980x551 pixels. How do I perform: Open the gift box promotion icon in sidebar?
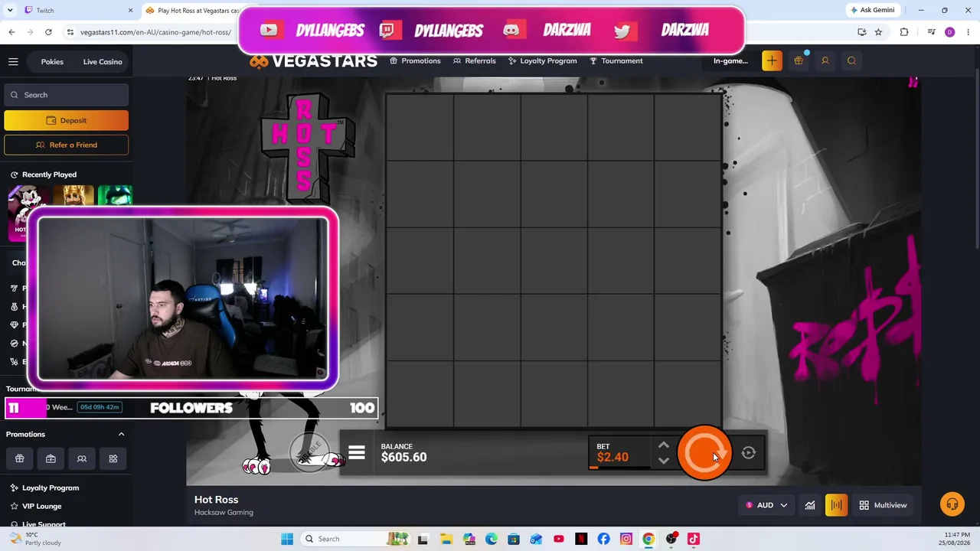coord(20,458)
